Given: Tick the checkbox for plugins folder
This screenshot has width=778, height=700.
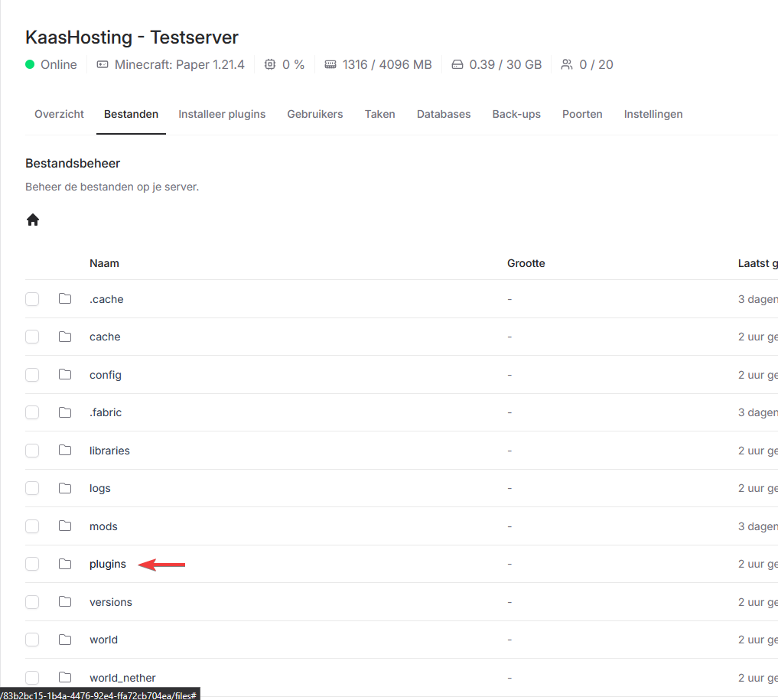Looking at the screenshot, I should pos(32,564).
